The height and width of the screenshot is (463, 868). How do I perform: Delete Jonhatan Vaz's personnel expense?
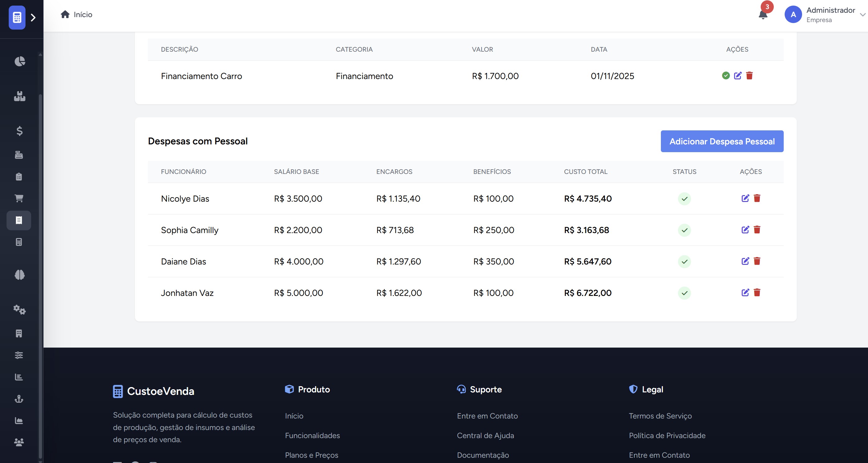tap(757, 292)
